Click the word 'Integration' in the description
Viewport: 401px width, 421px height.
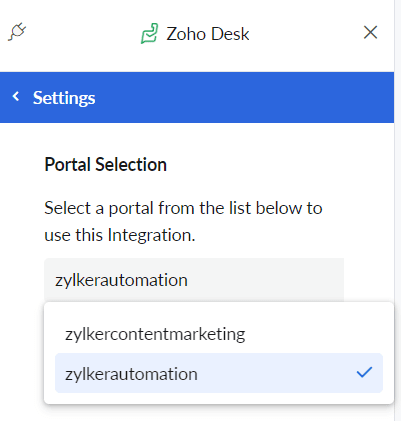(150, 235)
